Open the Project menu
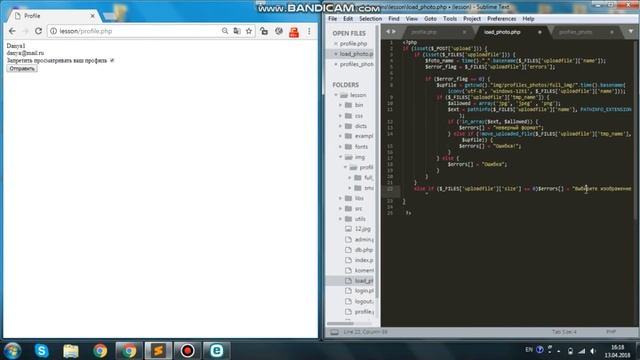The height and width of the screenshot is (360, 640). 472,19
